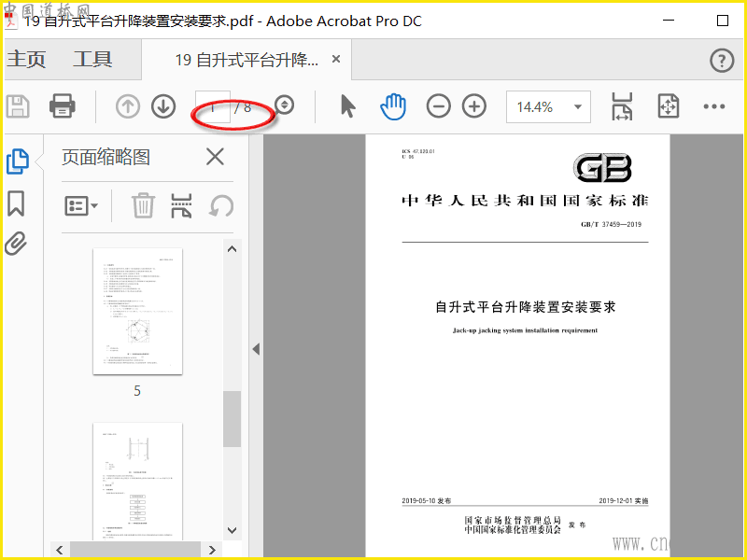Click the Fit width scrolling icon

(x=622, y=106)
